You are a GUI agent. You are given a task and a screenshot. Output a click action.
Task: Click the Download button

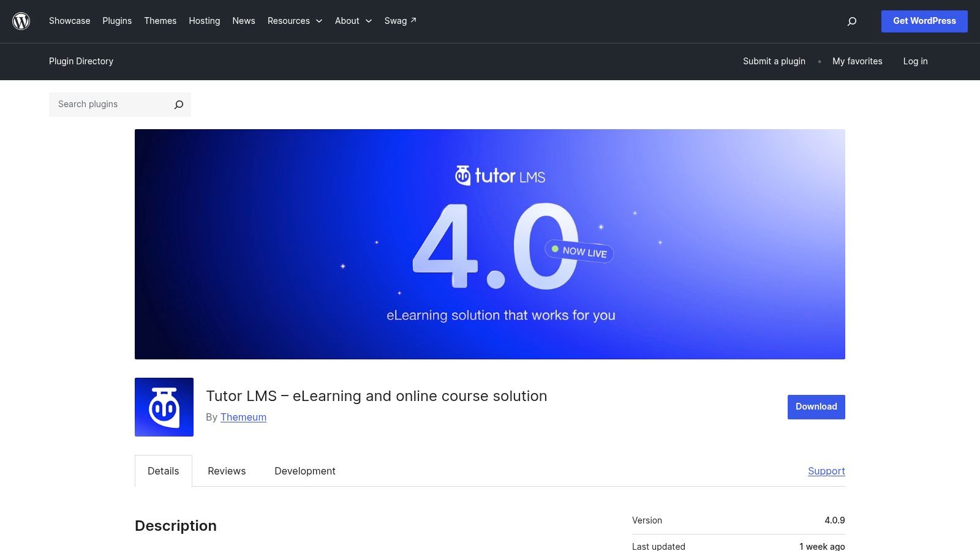tap(816, 407)
